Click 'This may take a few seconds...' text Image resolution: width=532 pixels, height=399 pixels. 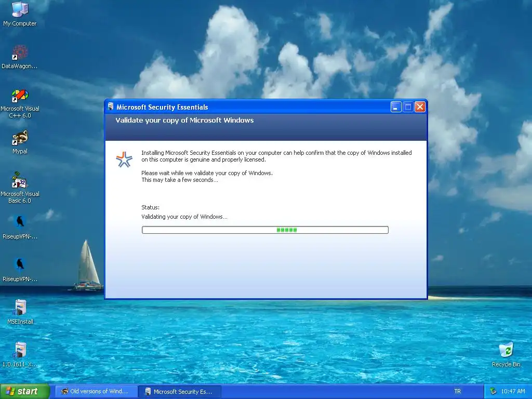179,180
